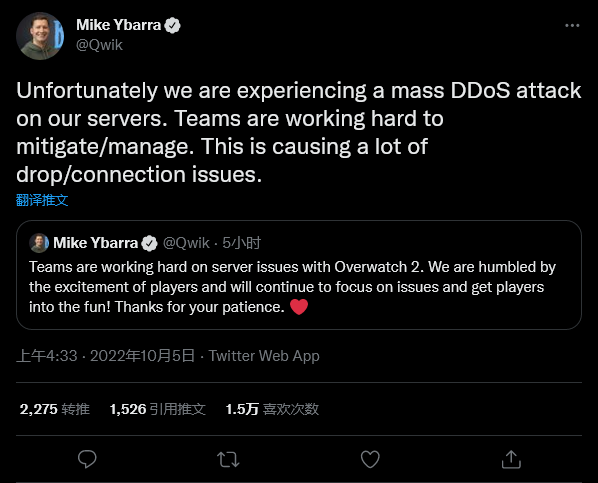This screenshot has width=598, height=483.
Task: Click the verified badge beside Mike Ybarra
Action: (x=172, y=26)
